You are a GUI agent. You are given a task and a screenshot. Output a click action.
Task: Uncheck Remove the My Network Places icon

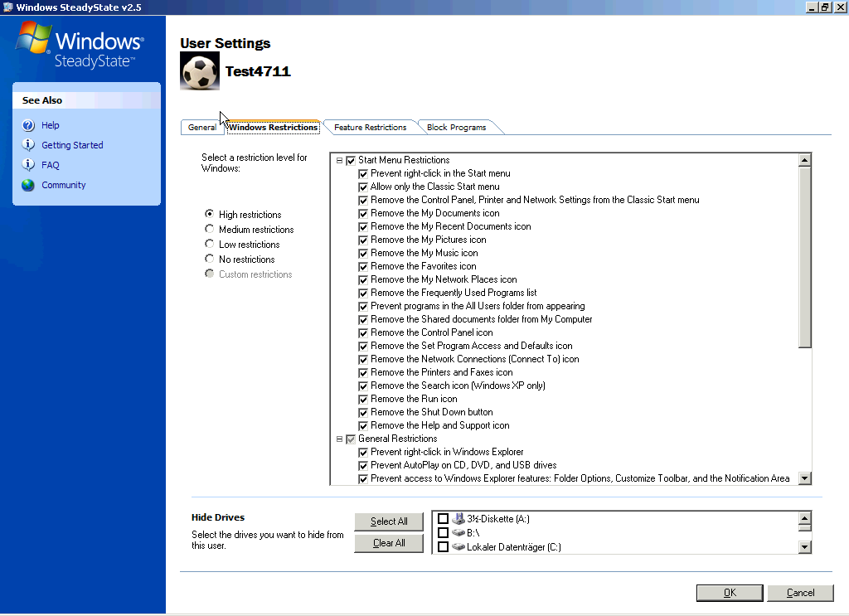[x=363, y=280]
